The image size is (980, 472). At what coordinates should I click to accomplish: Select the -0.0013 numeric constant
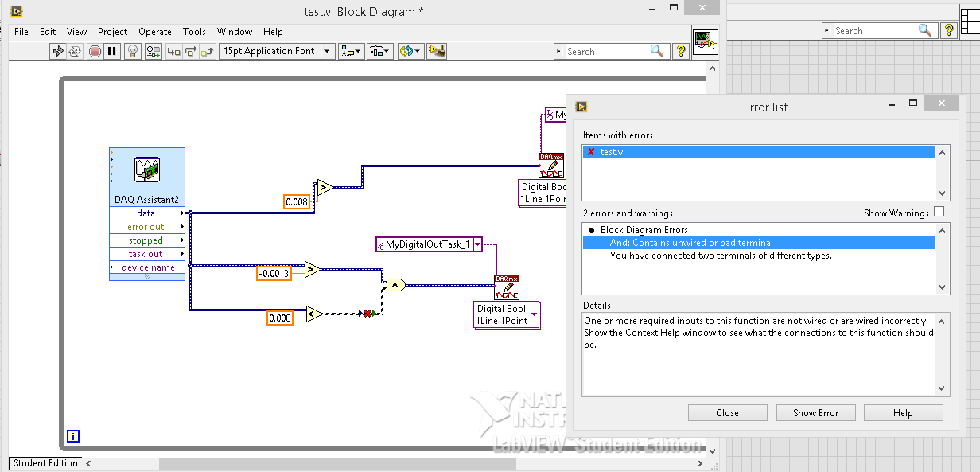pyautogui.click(x=274, y=273)
